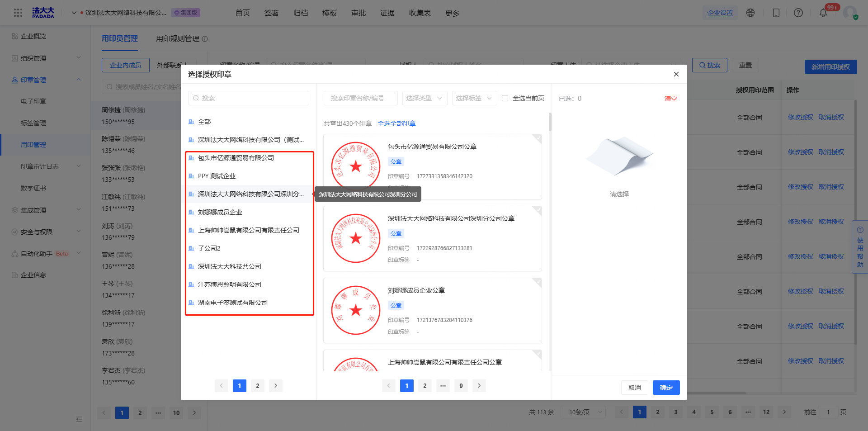
Task: Click the 使用帮助 floating help widget
Action: coord(860,247)
